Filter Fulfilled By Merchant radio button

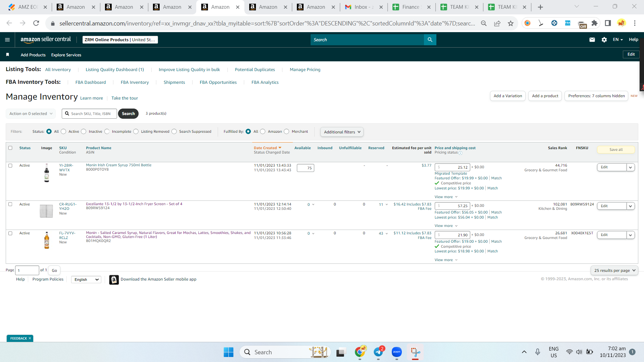click(x=286, y=131)
